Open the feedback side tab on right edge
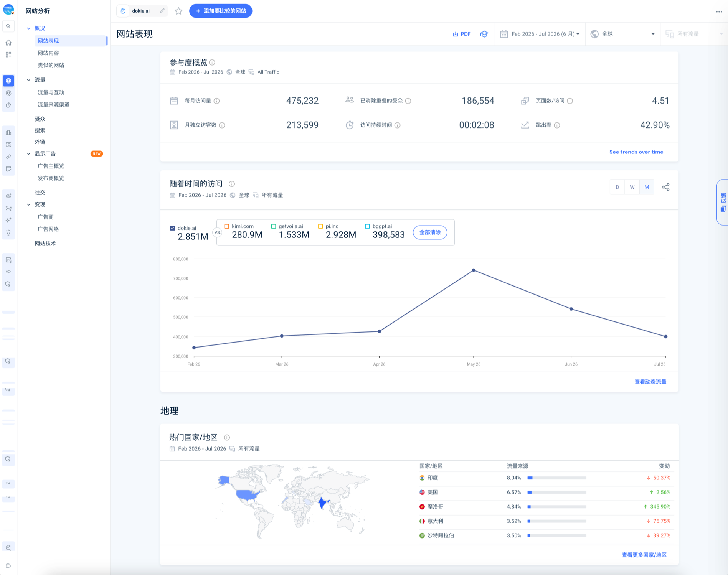Viewport: 728px width, 575px height. (723, 202)
